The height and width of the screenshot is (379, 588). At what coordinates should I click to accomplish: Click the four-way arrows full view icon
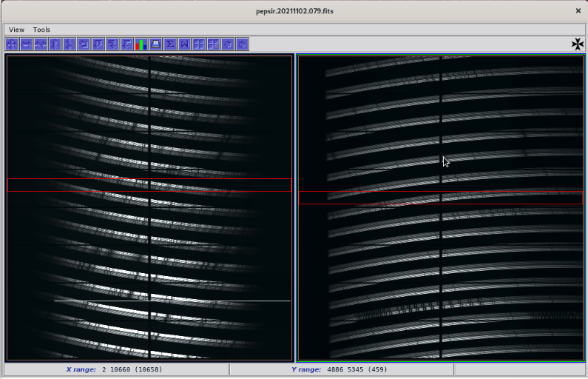point(12,44)
